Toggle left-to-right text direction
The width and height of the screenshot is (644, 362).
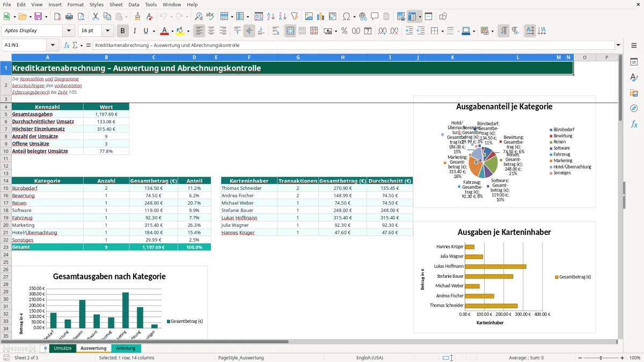point(503,31)
